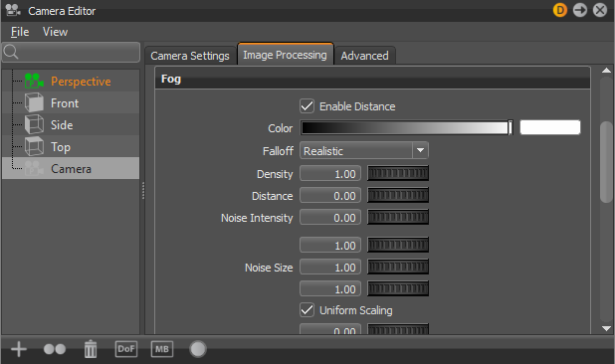Open the View menu

click(x=55, y=32)
